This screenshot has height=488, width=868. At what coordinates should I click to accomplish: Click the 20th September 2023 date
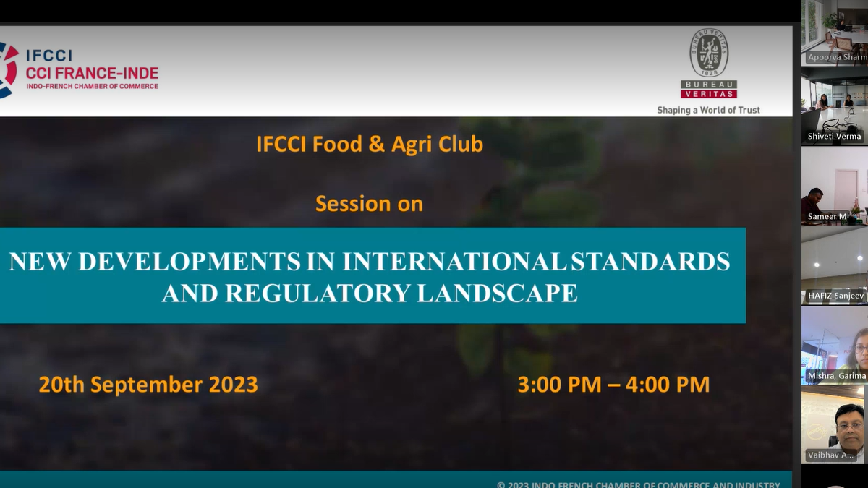pos(148,385)
